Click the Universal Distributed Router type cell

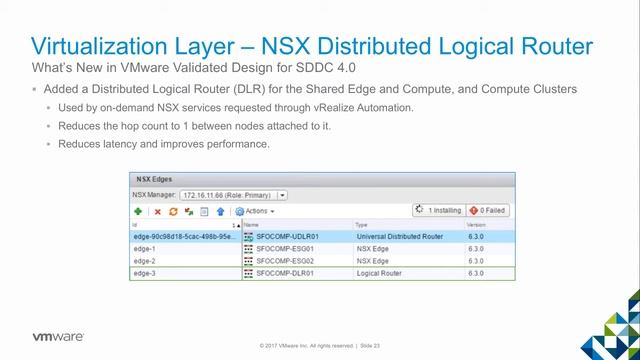click(x=400, y=237)
